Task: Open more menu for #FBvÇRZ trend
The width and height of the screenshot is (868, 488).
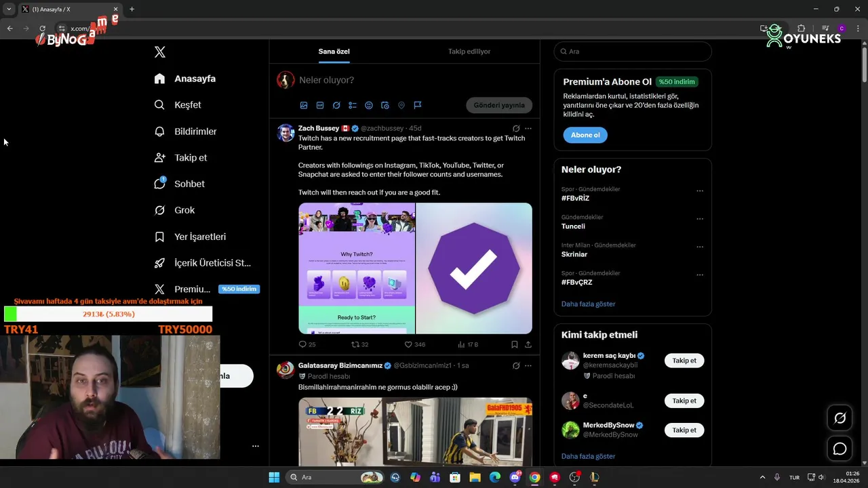Action: [x=700, y=274]
